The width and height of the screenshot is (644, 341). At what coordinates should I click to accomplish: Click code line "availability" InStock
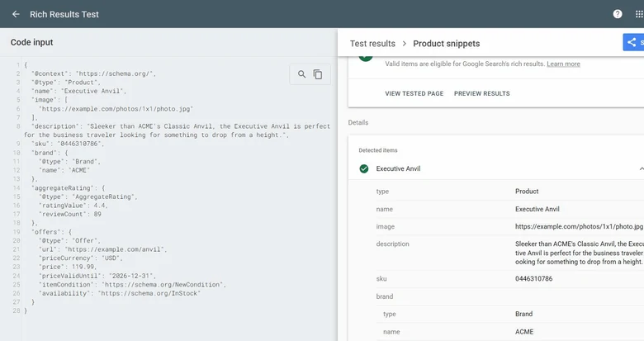tap(120, 293)
